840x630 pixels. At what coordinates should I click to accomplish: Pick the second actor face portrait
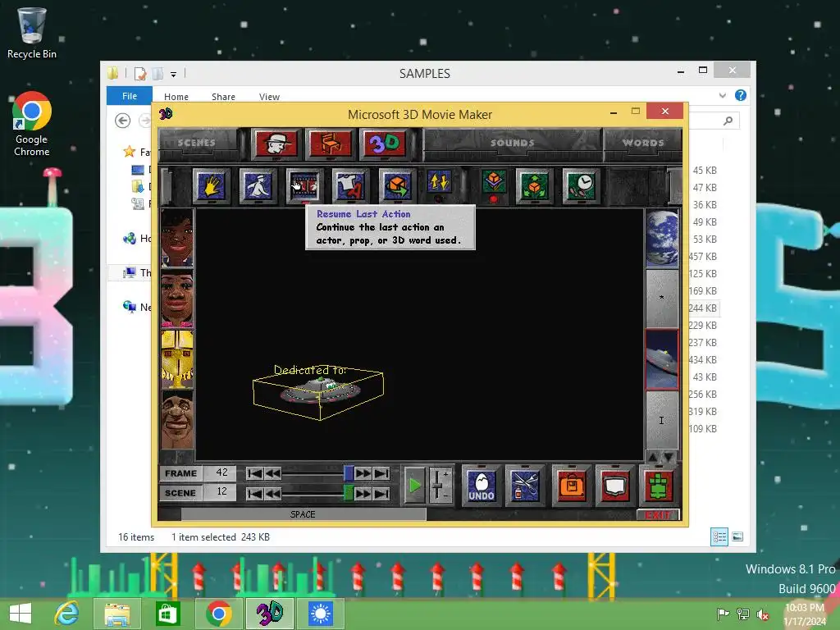point(177,299)
